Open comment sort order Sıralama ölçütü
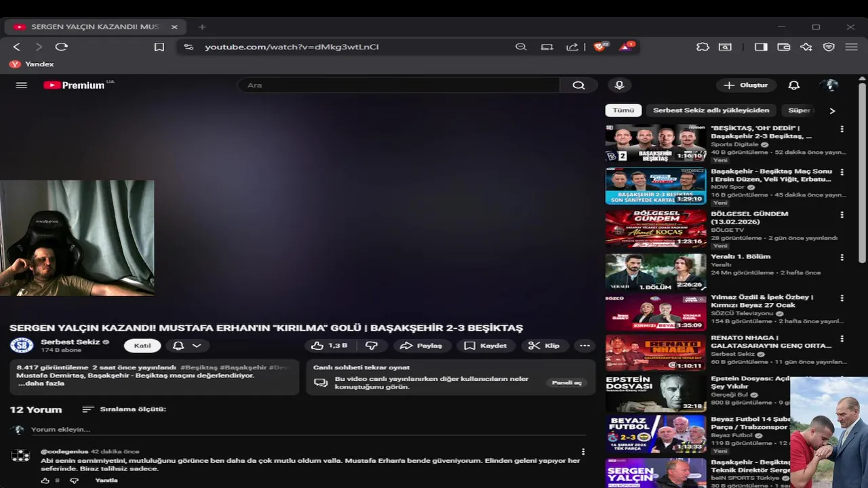Screen dimensions: 868x488 click(x=124, y=409)
